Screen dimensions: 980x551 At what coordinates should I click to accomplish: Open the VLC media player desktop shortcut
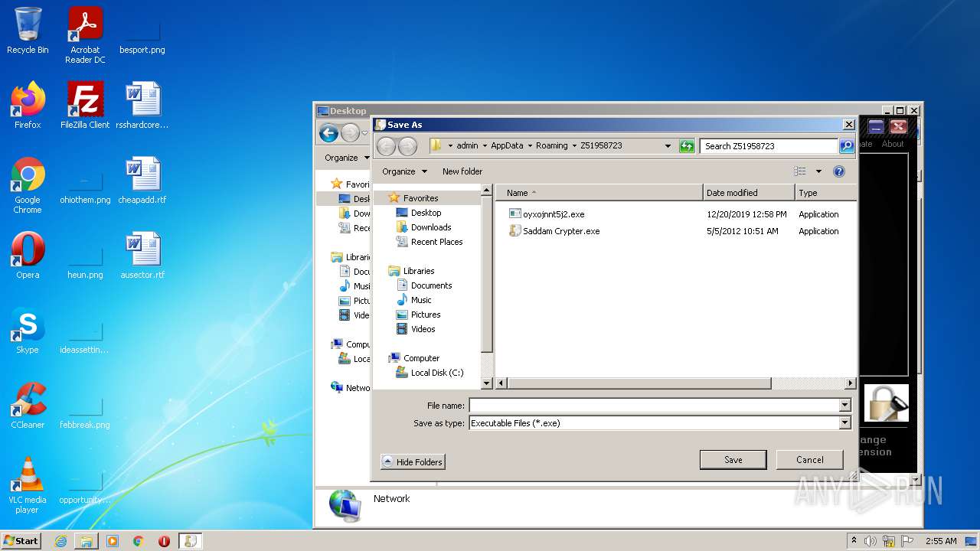point(28,485)
